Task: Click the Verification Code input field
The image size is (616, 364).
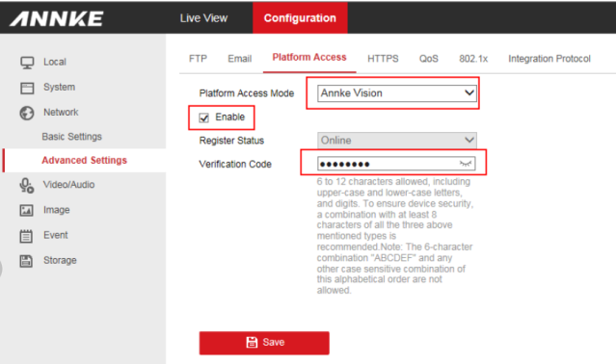Action: (x=396, y=164)
